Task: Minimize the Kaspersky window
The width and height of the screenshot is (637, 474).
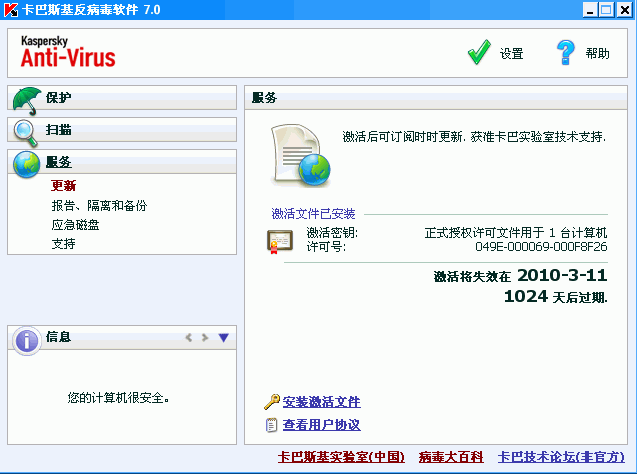Action: [x=590, y=9]
